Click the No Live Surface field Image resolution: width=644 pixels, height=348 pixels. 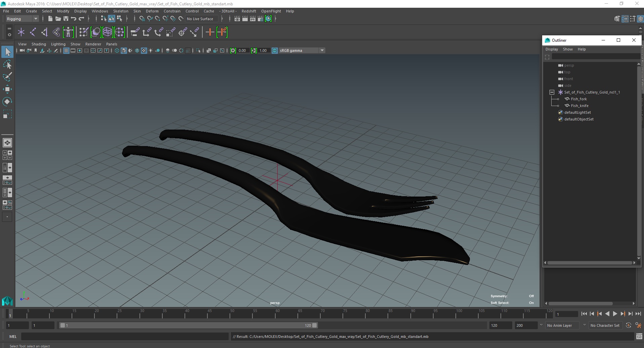click(x=202, y=19)
